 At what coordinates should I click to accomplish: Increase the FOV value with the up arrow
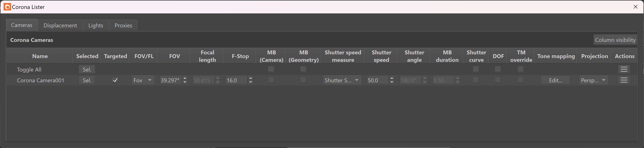point(185,78)
